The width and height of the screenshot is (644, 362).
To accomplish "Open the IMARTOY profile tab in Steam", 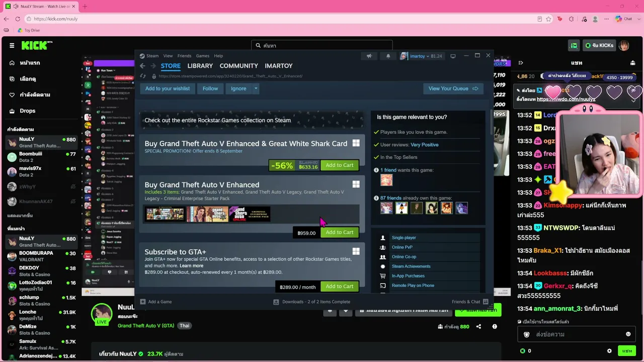I will coord(279,66).
